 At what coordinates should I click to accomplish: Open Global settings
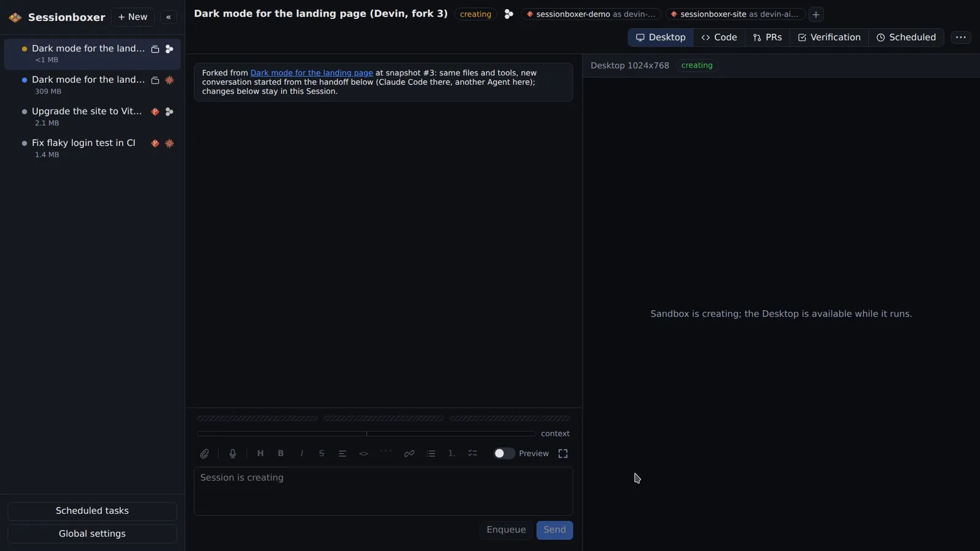92,534
